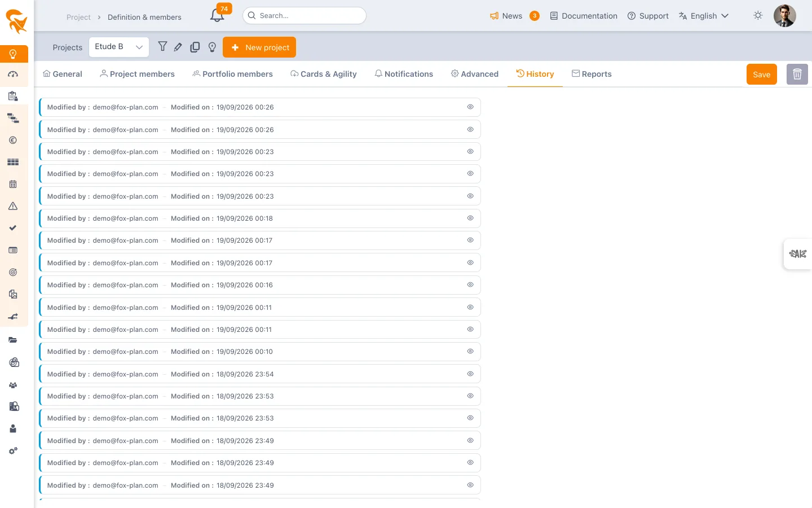
Task: View the 19/09/2026 00:18 entry via eye icon
Action: 470,218
